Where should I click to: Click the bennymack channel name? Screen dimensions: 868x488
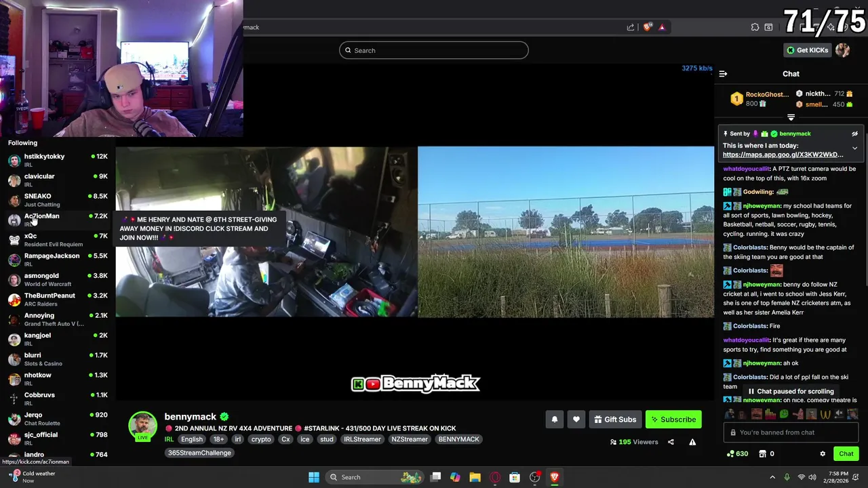click(190, 416)
